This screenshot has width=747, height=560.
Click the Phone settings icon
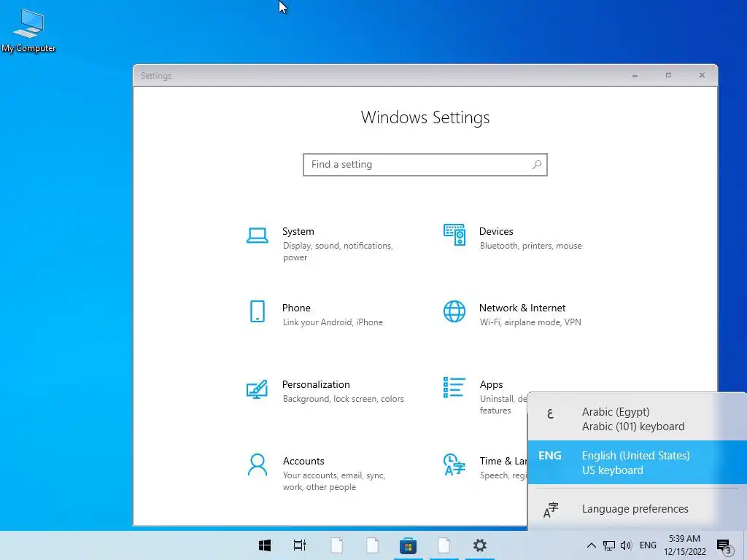pos(258,311)
